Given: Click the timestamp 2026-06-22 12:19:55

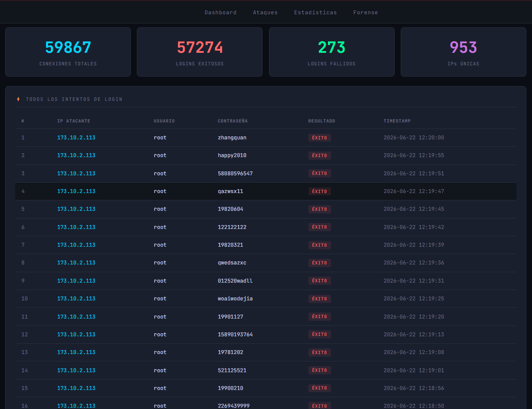Looking at the screenshot, I should (414, 155).
